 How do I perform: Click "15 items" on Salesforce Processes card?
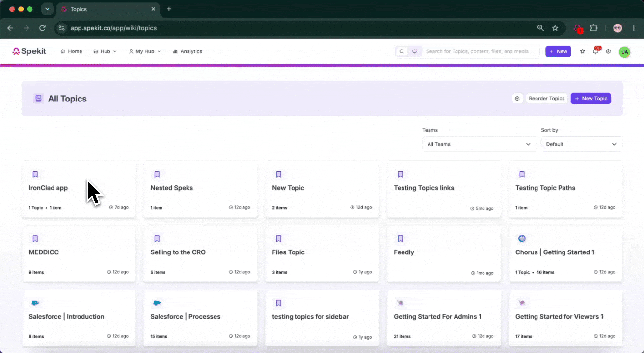click(159, 336)
